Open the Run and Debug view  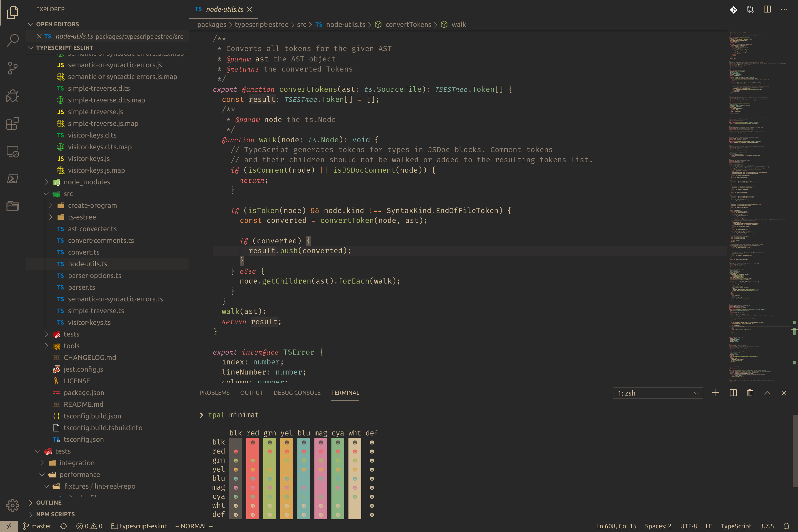pos(13,96)
